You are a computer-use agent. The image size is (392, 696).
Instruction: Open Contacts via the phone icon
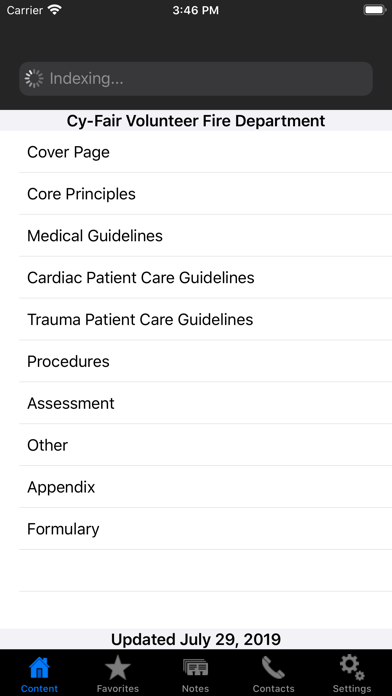click(273, 668)
